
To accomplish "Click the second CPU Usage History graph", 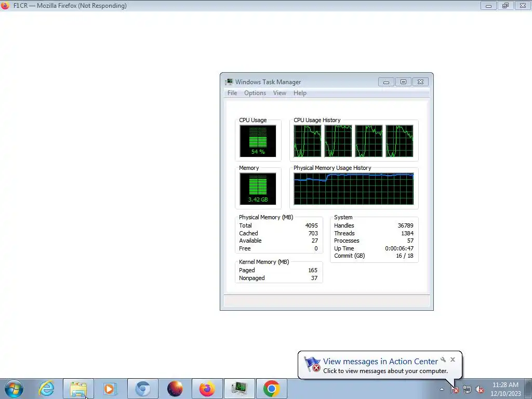I will 338,141.
